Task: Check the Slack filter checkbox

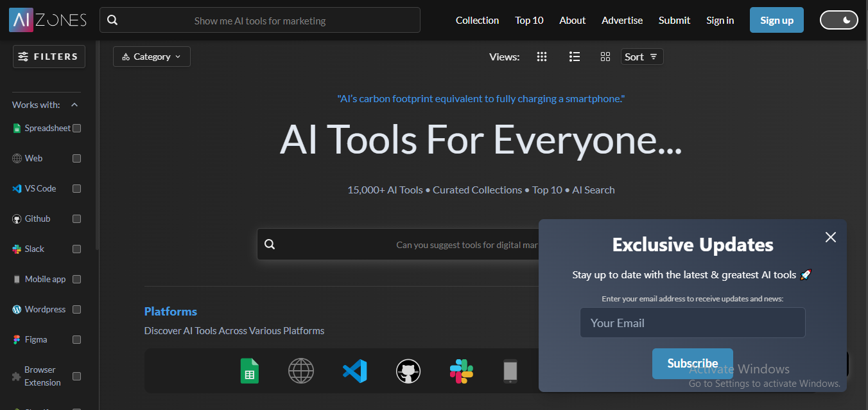Action: (x=77, y=249)
